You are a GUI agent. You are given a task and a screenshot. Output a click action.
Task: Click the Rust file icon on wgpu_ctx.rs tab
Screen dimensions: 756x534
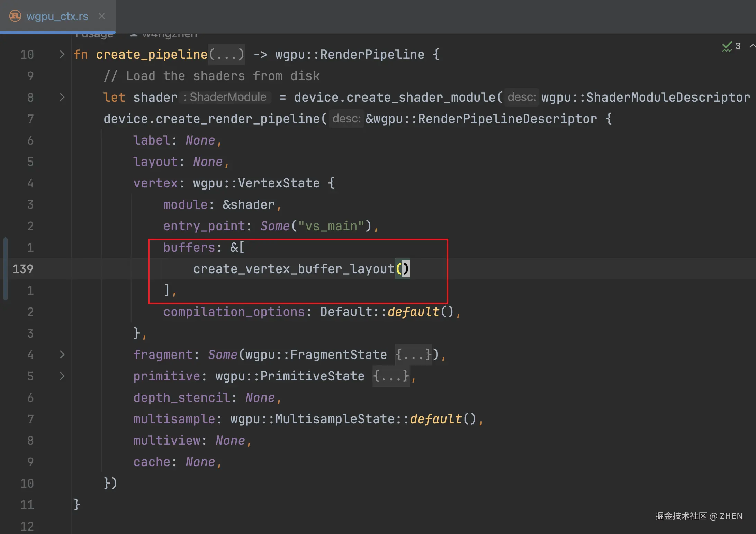15,16
